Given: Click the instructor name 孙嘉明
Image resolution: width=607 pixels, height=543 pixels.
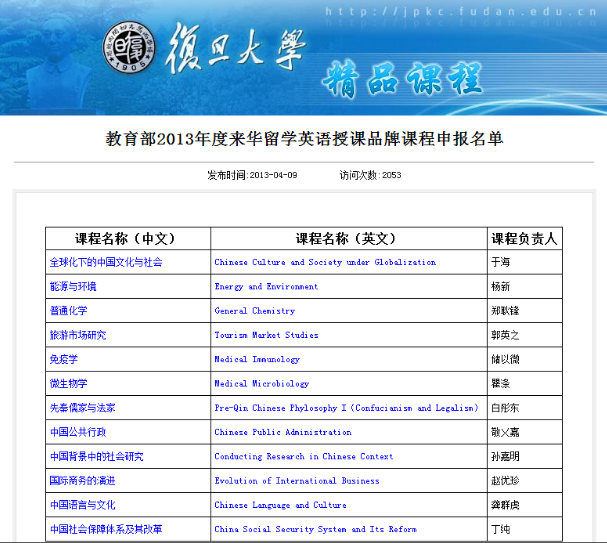Looking at the screenshot, I should click(505, 456).
